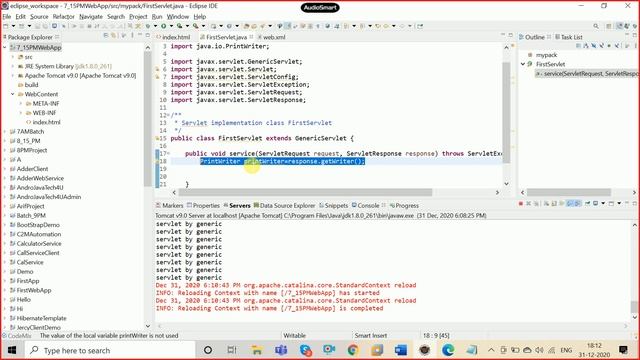Click the Windows Start button
The image size is (640, 360).
point(12,350)
